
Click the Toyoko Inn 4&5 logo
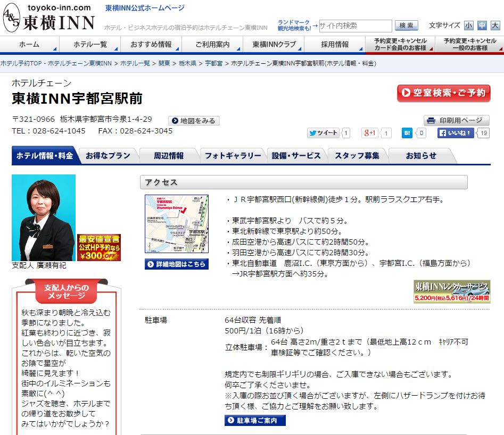[x=49, y=18]
